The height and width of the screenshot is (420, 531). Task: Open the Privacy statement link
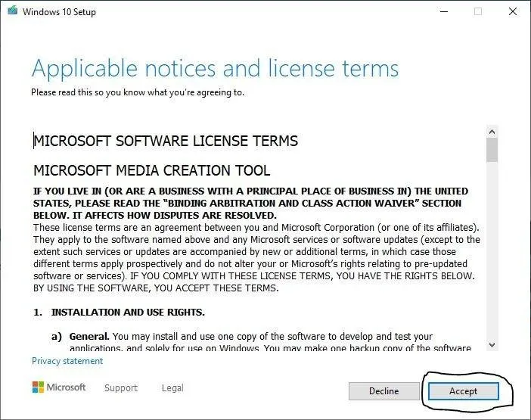click(x=67, y=361)
